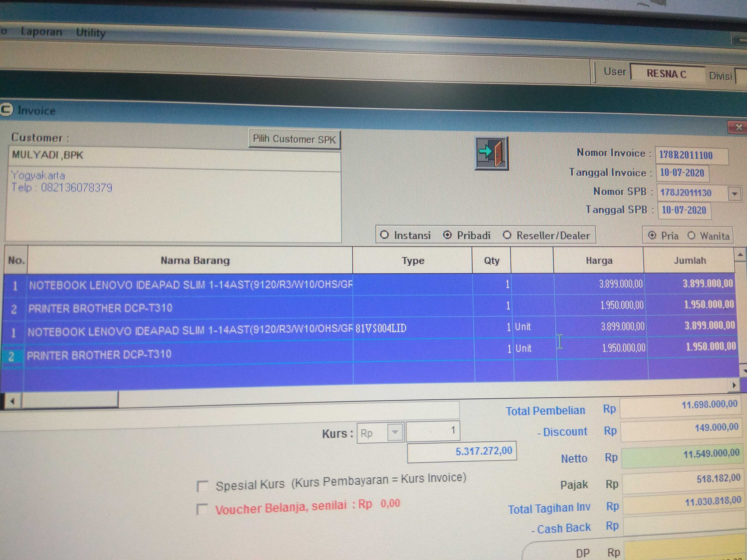Open the Nomor SPB dropdown

tap(734, 194)
